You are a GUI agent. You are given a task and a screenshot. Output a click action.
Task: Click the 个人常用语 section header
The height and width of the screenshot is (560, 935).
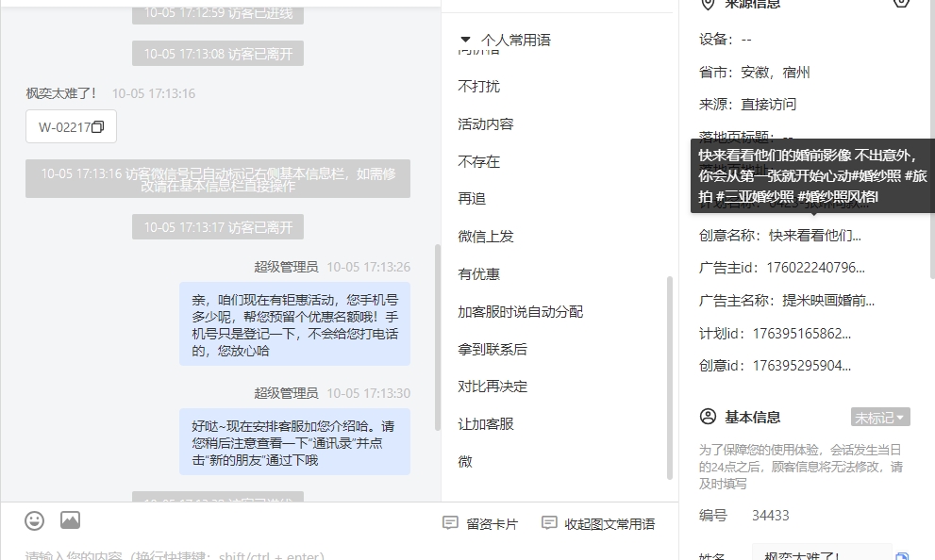point(515,40)
